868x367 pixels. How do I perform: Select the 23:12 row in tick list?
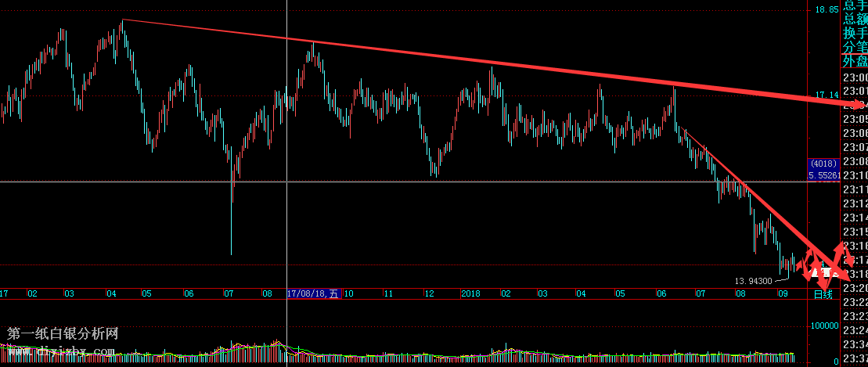point(855,204)
